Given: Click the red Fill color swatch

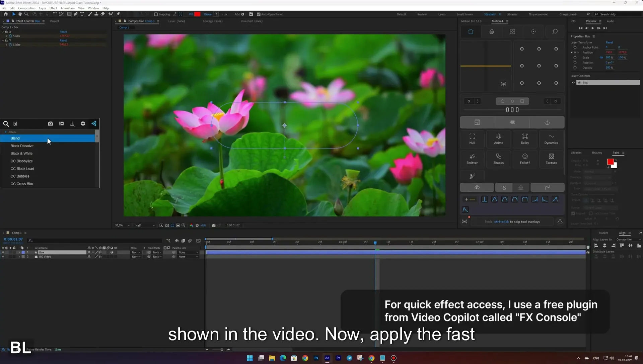Looking at the screenshot, I should point(198,14).
